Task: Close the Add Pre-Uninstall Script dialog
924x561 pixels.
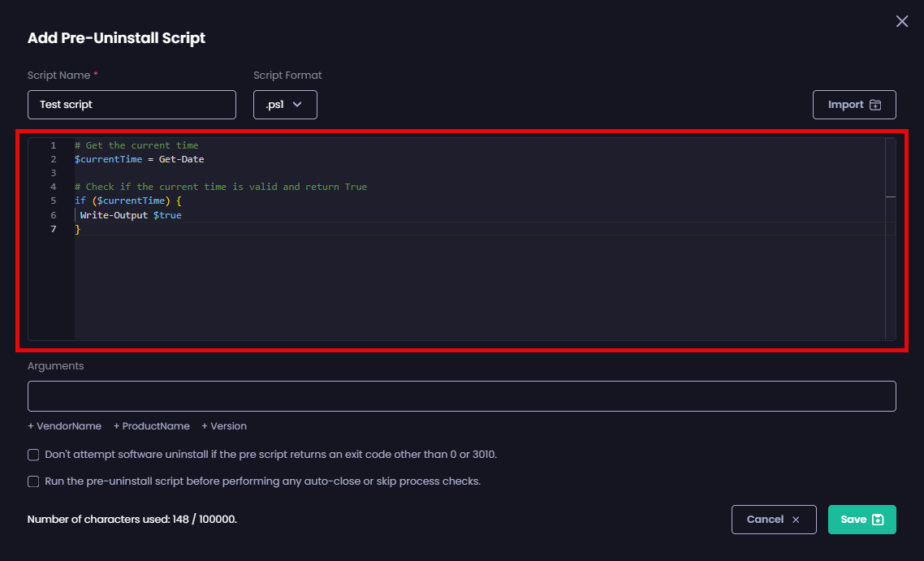Action: click(901, 22)
